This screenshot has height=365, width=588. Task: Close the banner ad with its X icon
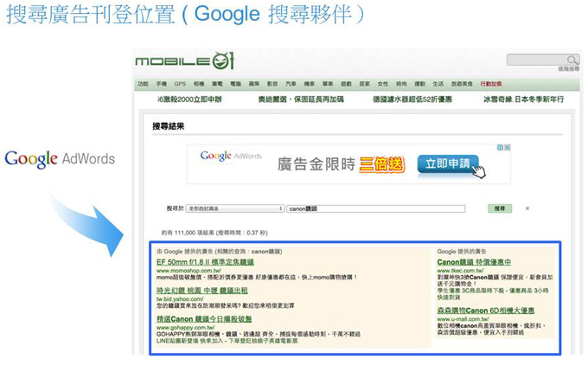click(x=507, y=147)
